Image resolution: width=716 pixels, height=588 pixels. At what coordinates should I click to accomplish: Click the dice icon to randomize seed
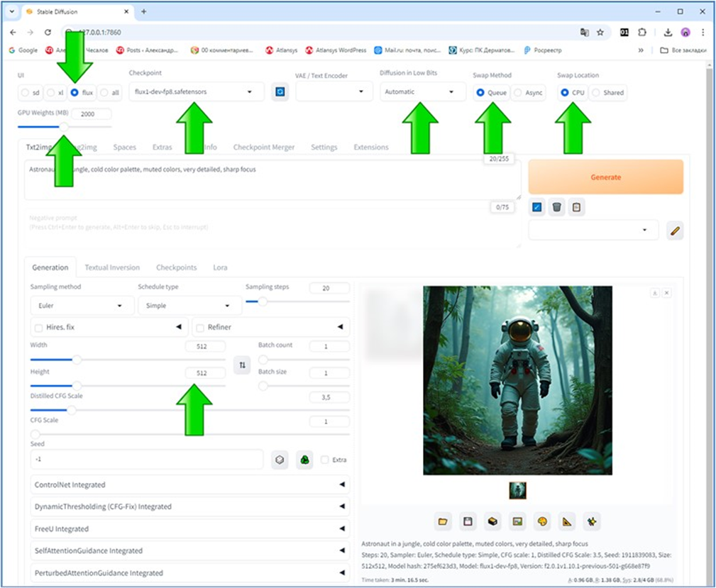280,460
